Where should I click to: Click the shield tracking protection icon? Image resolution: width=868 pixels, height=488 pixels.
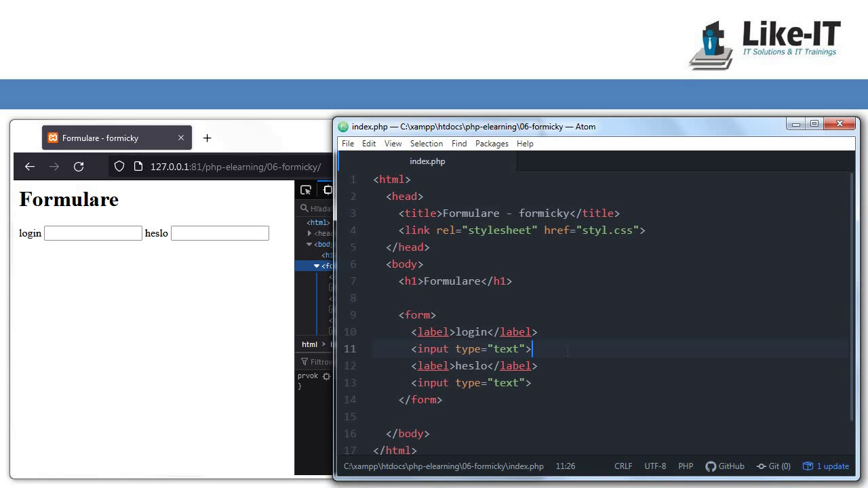point(119,167)
